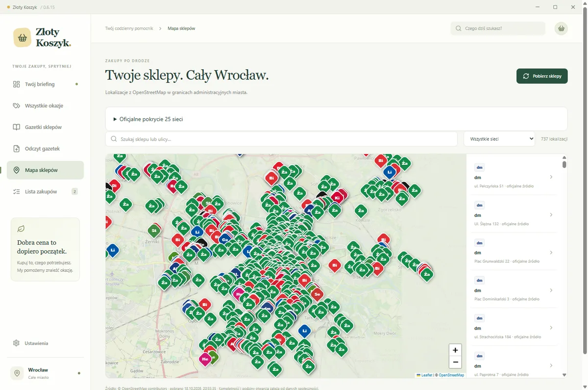Click the 737 lokalizacji counter text
The height and width of the screenshot is (390, 588).
point(554,139)
